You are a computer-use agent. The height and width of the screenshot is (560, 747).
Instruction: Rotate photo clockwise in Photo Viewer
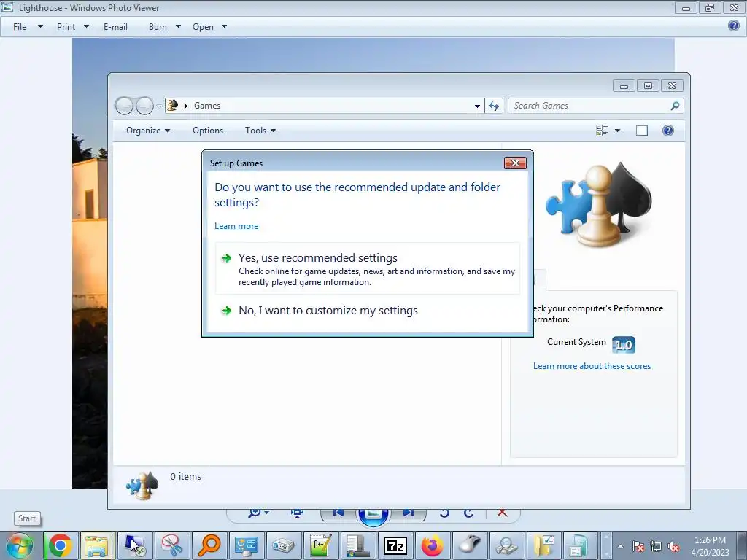pyautogui.click(x=469, y=513)
